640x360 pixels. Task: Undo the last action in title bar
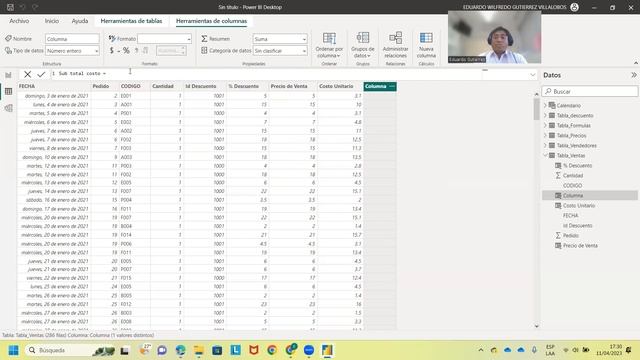point(22,7)
